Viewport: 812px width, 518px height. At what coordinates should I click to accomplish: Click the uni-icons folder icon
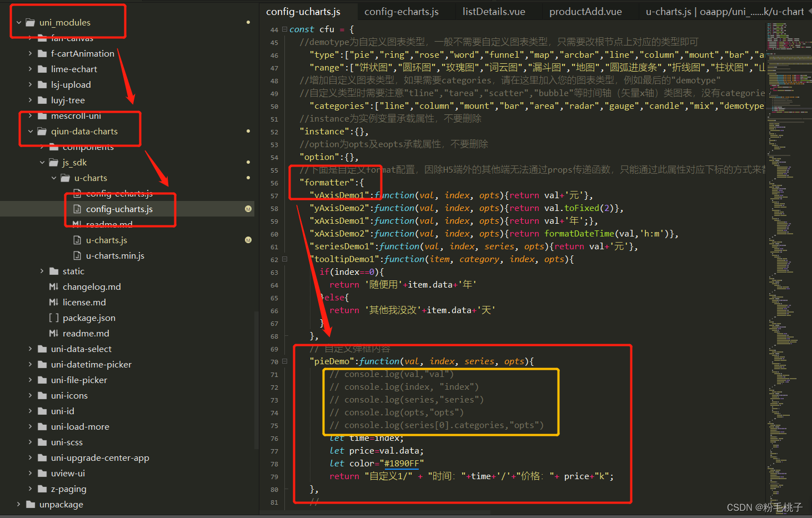pos(42,396)
